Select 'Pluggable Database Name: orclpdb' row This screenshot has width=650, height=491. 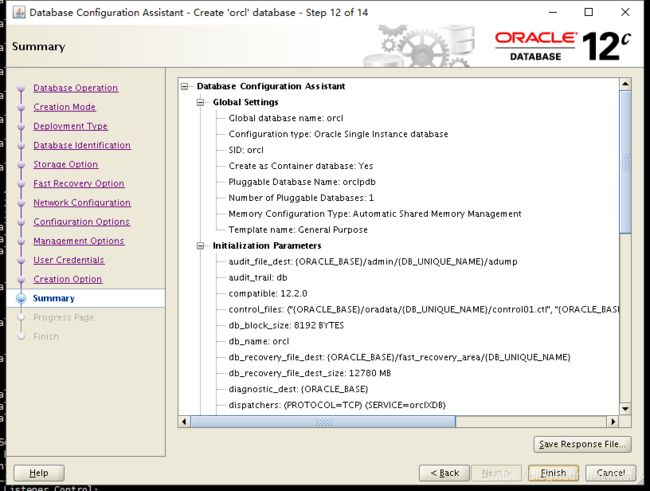[x=302, y=182]
